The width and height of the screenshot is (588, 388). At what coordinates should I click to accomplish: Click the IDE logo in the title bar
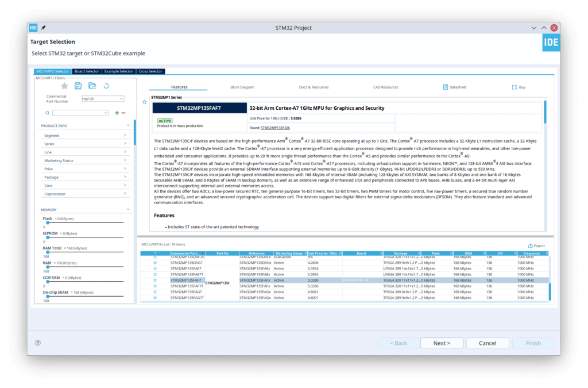click(33, 28)
